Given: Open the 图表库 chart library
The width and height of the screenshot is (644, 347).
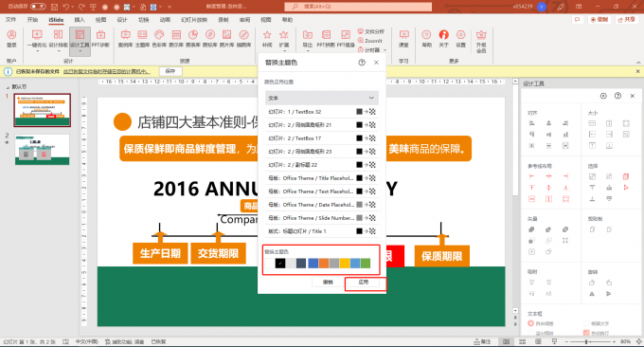Looking at the screenshot, I should 193,39.
